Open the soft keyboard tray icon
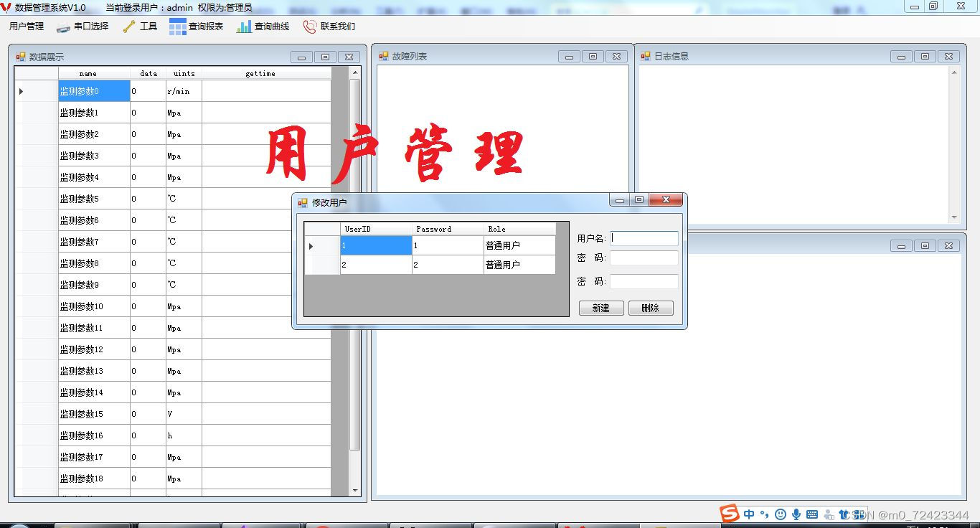This screenshot has height=528, width=980. tap(813, 514)
